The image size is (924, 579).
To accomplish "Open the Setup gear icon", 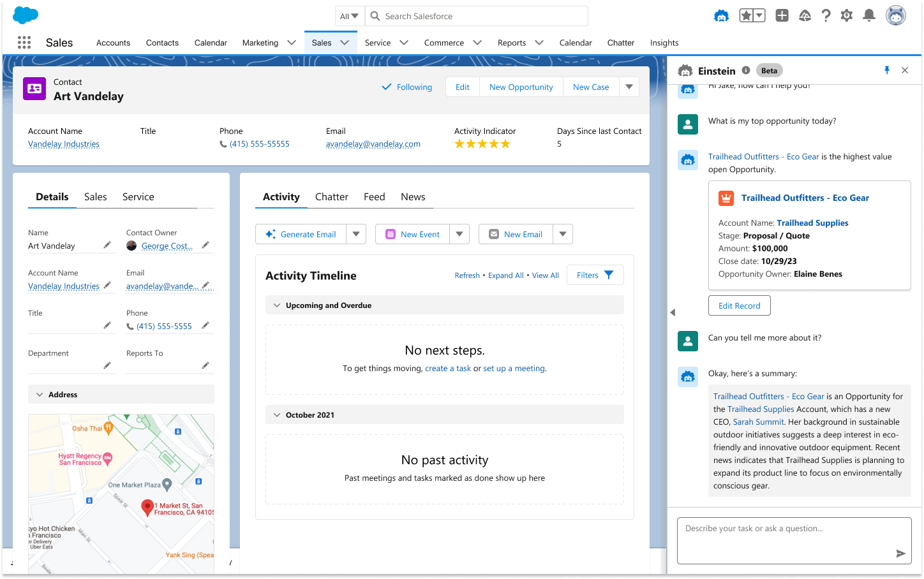I will coord(847,16).
